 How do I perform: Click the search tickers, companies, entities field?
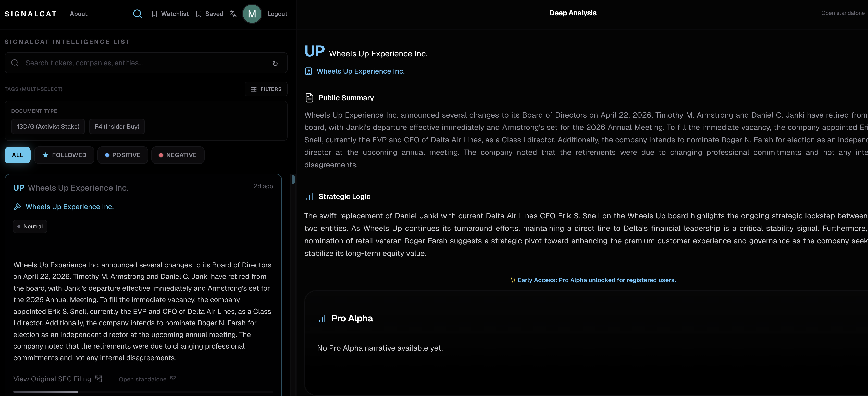coord(146,63)
